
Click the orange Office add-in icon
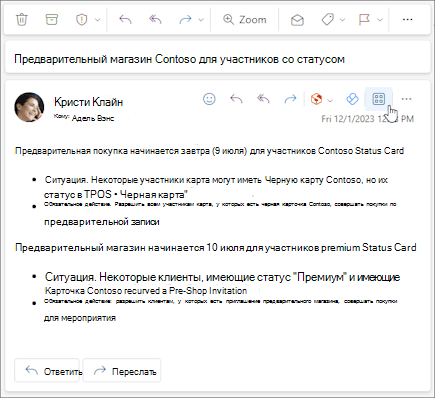point(316,99)
